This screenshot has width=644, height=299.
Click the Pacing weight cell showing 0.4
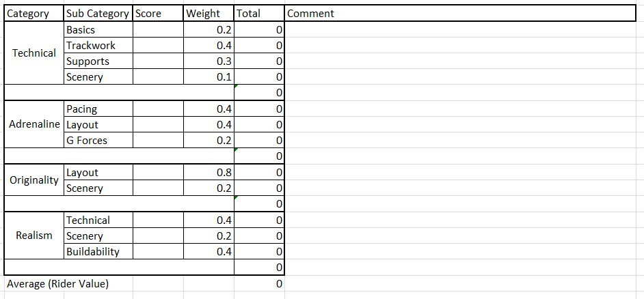pyautogui.click(x=209, y=109)
